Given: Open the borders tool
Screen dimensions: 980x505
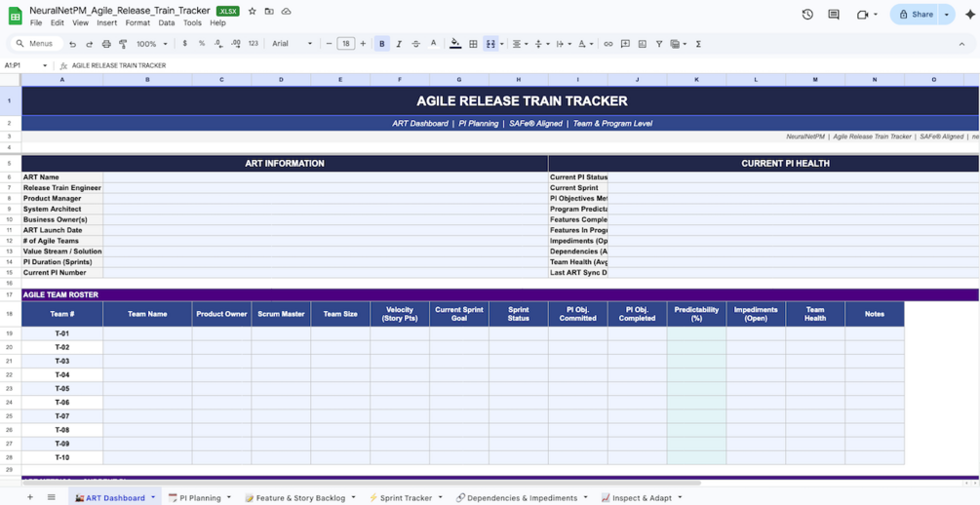Looking at the screenshot, I should 473,44.
